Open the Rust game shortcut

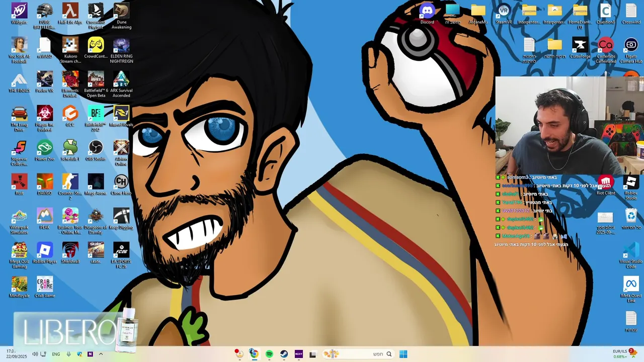click(x=19, y=185)
